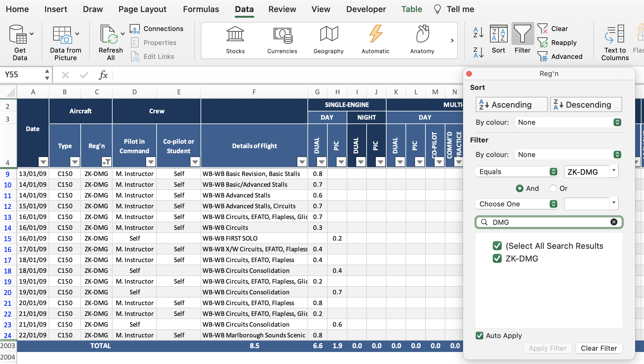
Task: Open the Connections dialog
Action: click(x=157, y=29)
